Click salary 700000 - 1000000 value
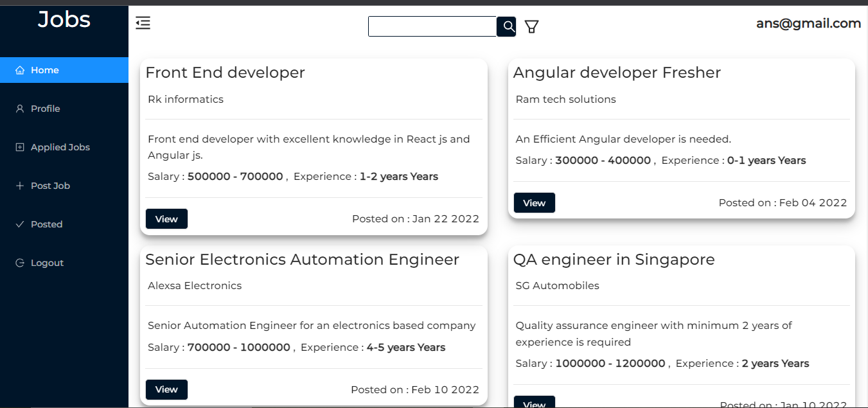The width and height of the screenshot is (868, 408). pos(239,348)
